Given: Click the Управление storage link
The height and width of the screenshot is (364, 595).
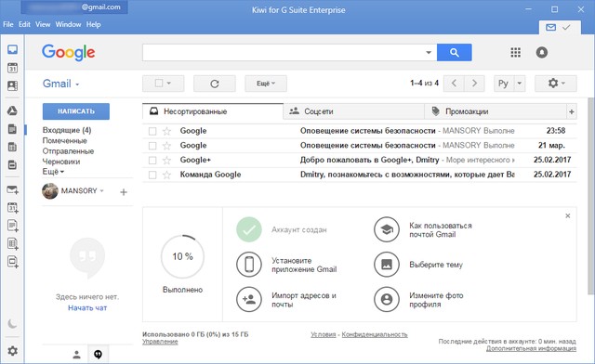Looking at the screenshot, I should pyautogui.click(x=160, y=342).
